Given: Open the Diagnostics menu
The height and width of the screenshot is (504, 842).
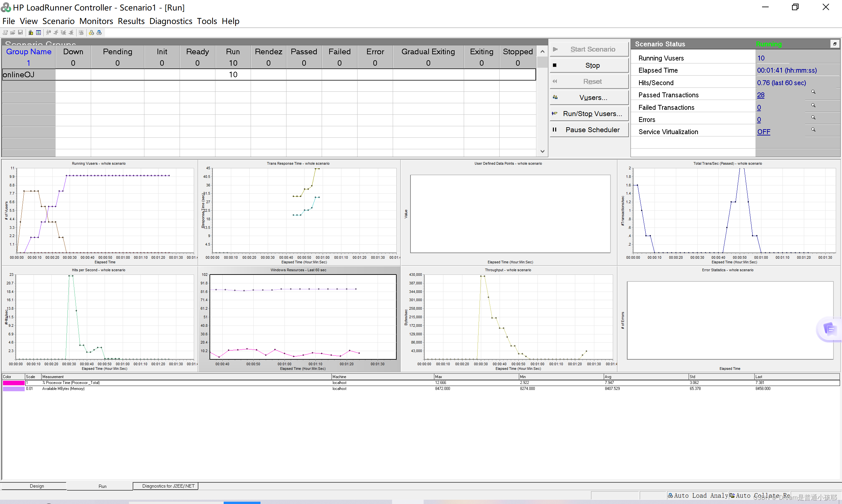Looking at the screenshot, I should (x=171, y=21).
